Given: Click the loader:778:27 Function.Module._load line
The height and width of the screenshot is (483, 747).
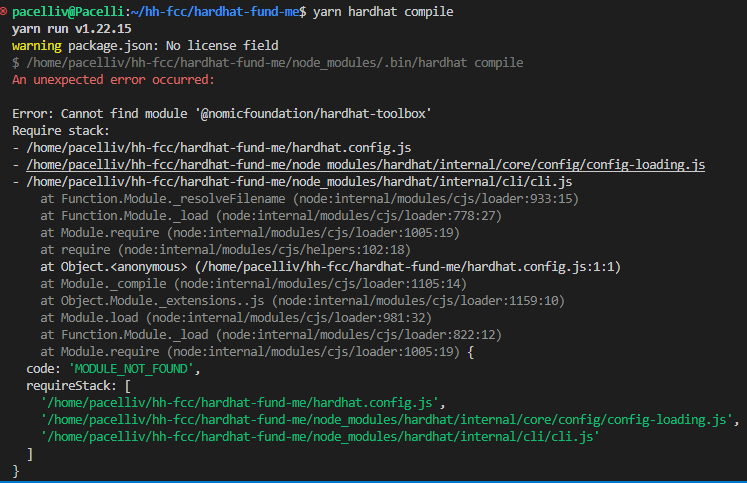Looking at the screenshot, I should click(x=271, y=216).
